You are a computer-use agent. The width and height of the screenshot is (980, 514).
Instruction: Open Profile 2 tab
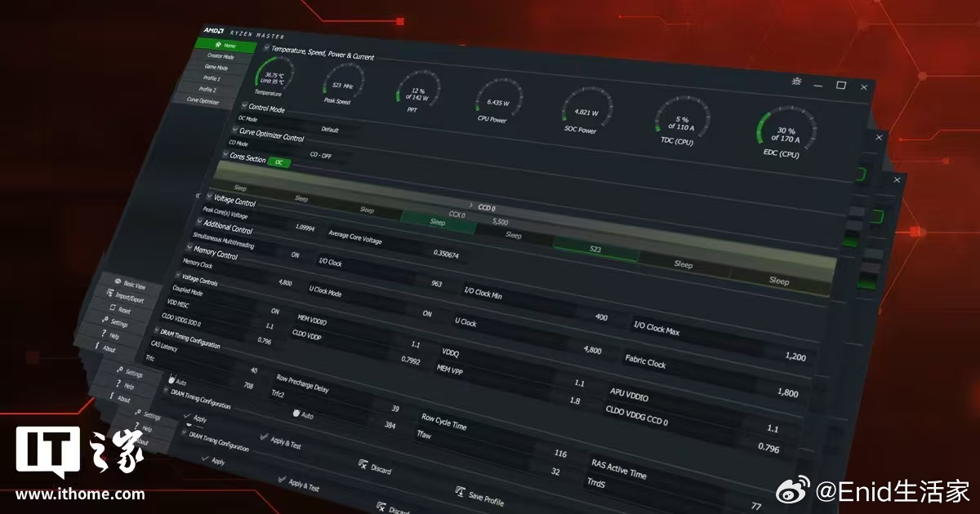click(x=207, y=89)
